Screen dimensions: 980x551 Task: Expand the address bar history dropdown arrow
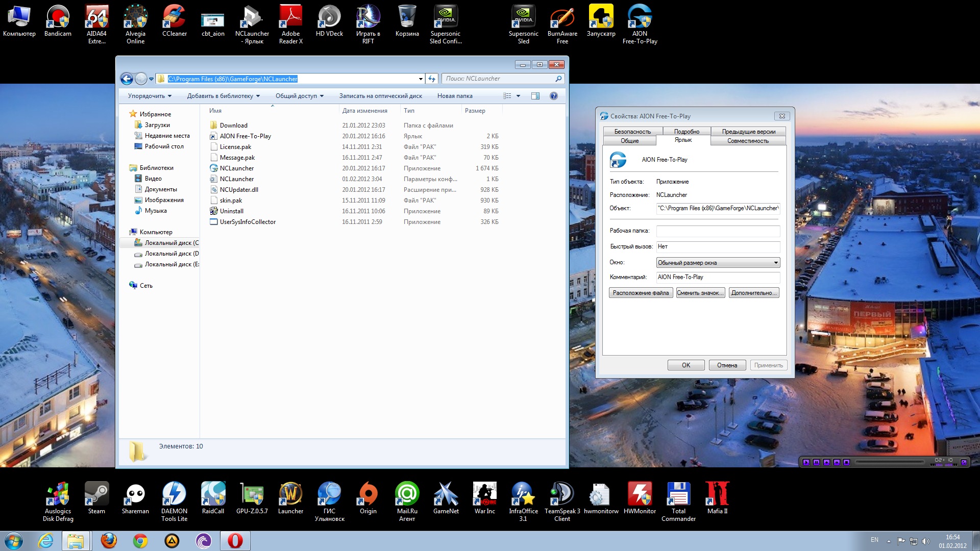421,79
